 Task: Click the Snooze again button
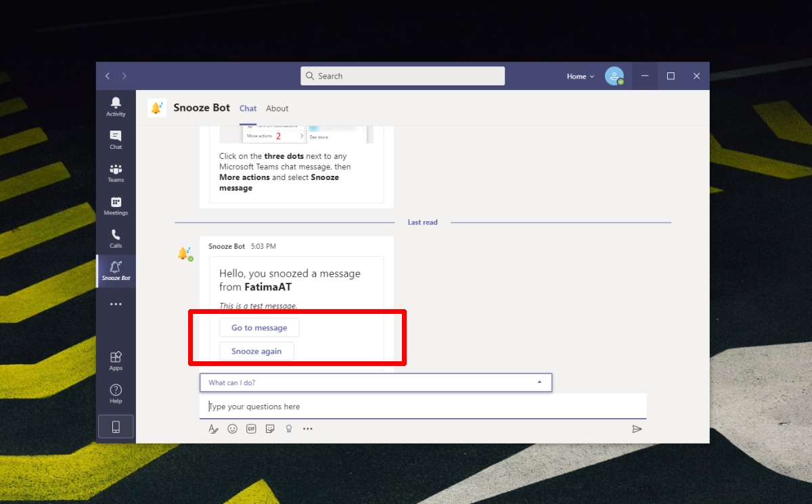pyautogui.click(x=256, y=351)
